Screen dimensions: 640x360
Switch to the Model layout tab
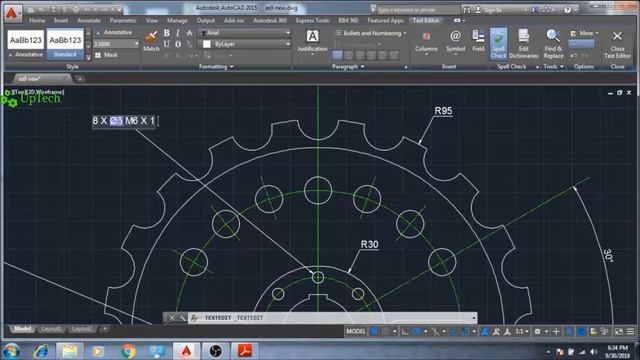pyautogui.click(x=22, y=329)
